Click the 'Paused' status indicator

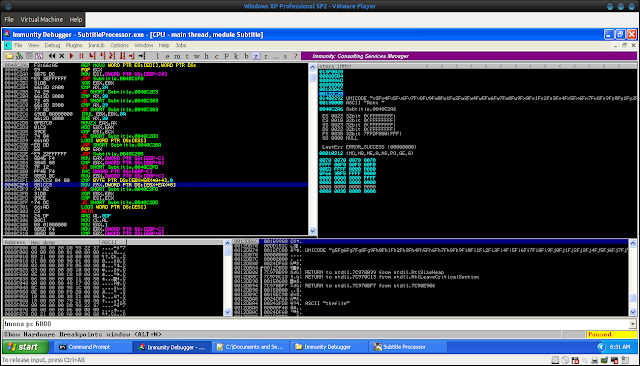pos(611,334)
